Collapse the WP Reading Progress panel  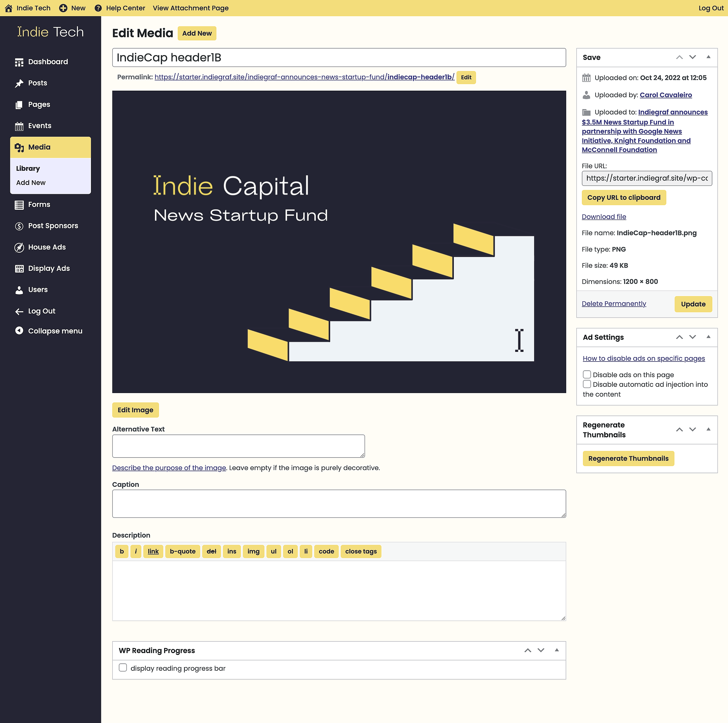pos(557,650)
